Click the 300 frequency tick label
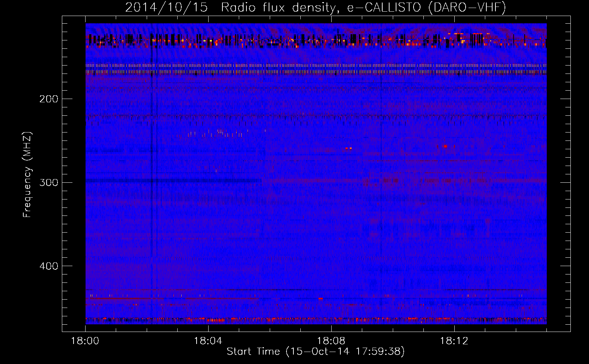 (x=49, y=182)
